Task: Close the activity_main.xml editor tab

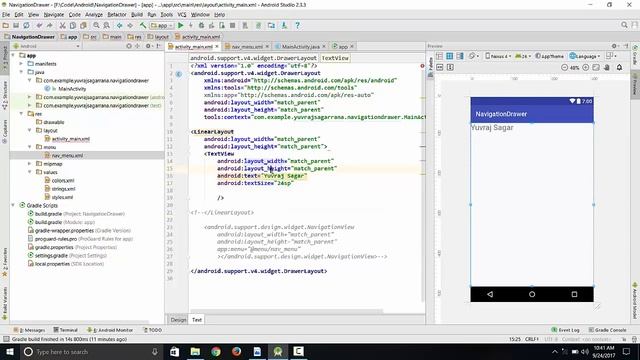Action: 217,47
